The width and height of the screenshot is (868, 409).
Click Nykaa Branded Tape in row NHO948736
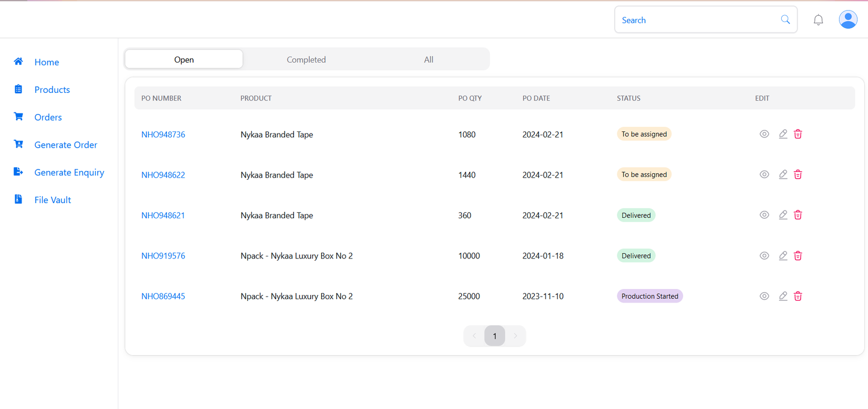(277, 134)
